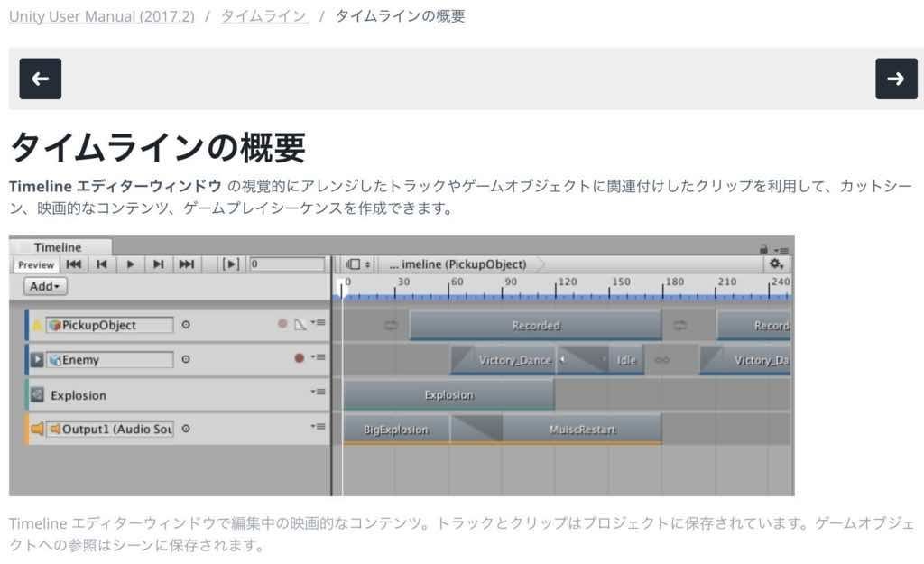924x564 pixels.
Task: Expand the breadcrumb arrow after Timeline (PickupObject)
Action: (x=541, y=264)
